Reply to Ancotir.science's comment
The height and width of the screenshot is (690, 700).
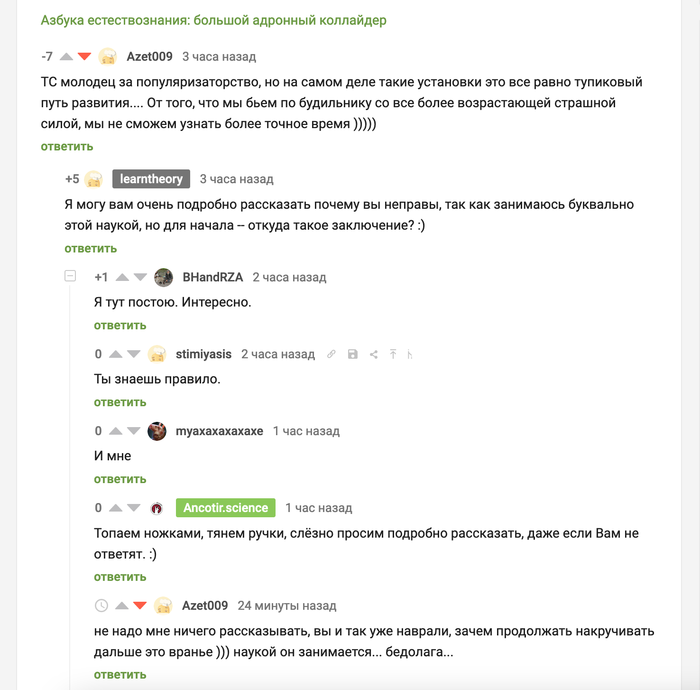pos(120,577)
